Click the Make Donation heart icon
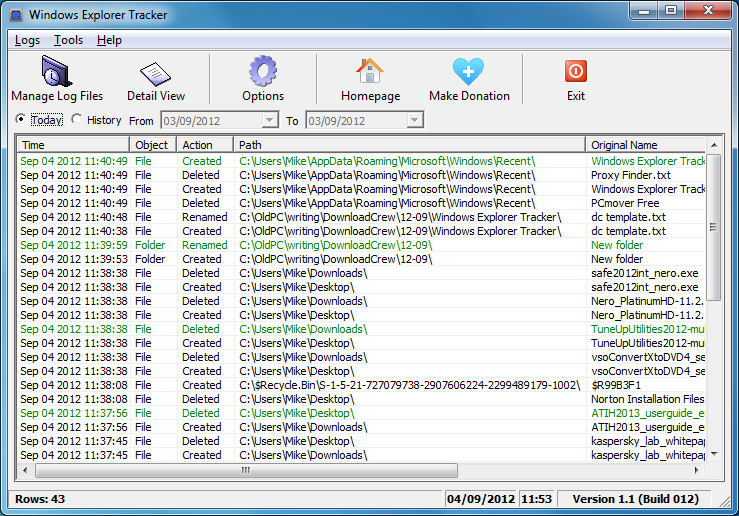This screenshot has height=516, width=739. 468,73
